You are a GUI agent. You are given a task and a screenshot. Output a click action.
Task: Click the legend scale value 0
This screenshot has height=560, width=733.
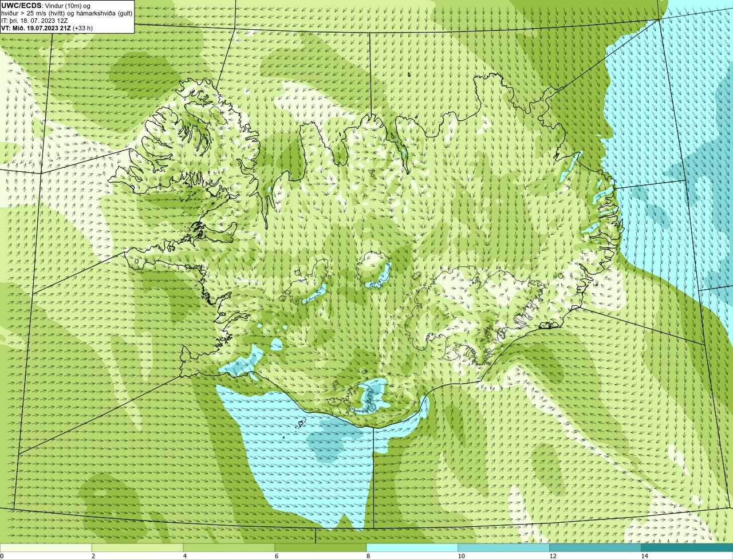pos(2,556)
